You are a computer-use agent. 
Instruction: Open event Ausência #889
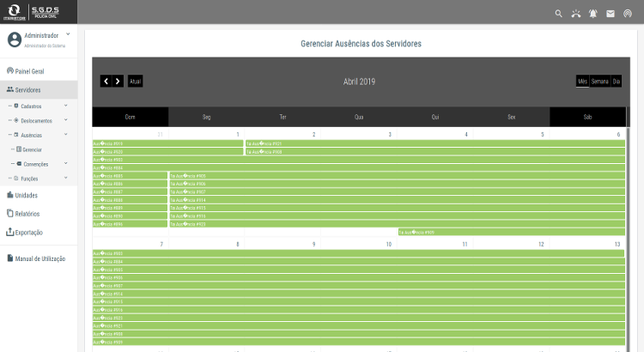[x=130, y=208]
